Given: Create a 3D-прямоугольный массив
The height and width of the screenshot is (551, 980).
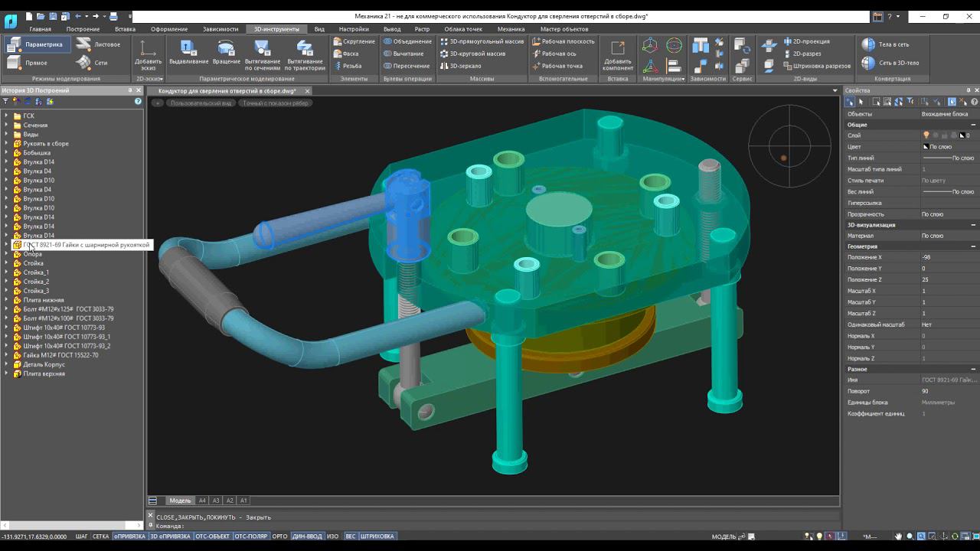Looking at the screenshot, I should [x=482, y=41].
